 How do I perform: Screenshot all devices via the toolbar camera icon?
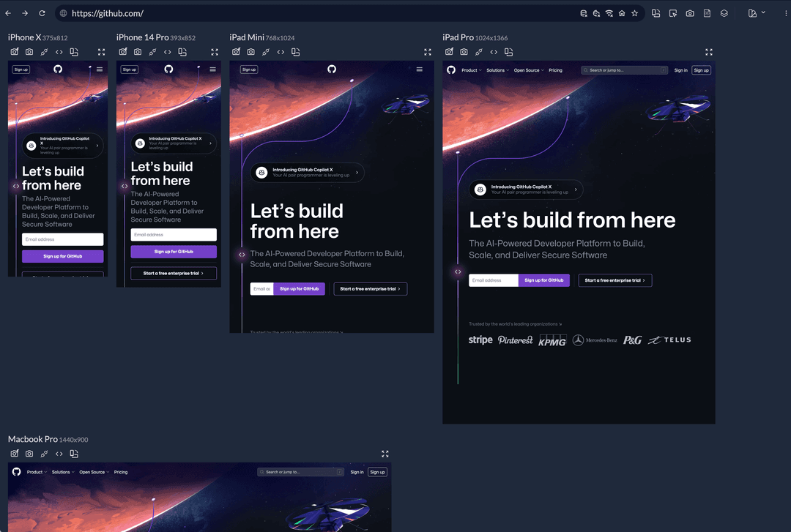pos(689,12)
